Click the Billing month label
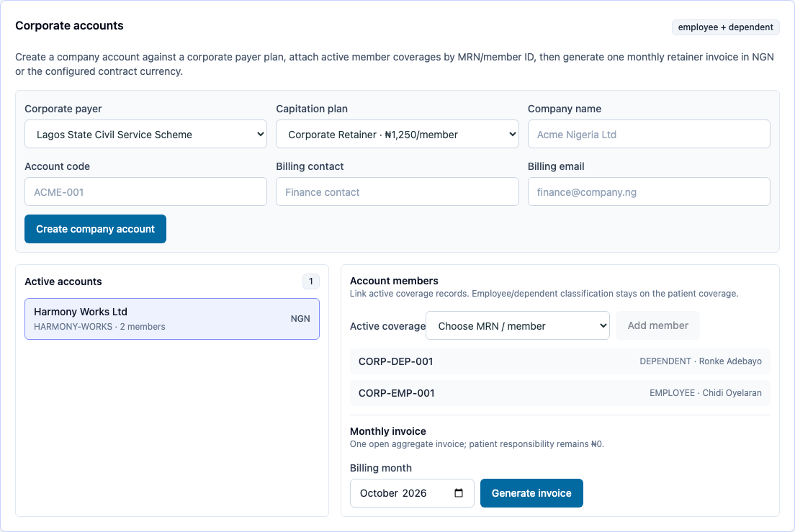 381,468
